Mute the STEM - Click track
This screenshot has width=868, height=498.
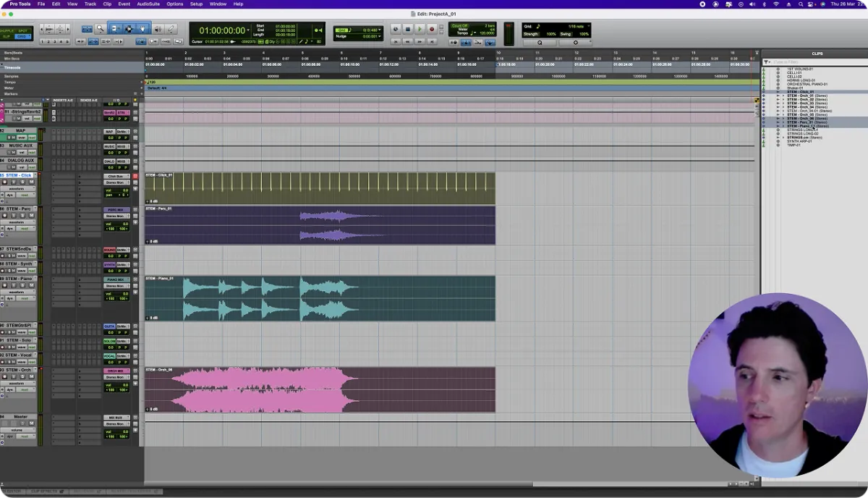pos(31,182)
